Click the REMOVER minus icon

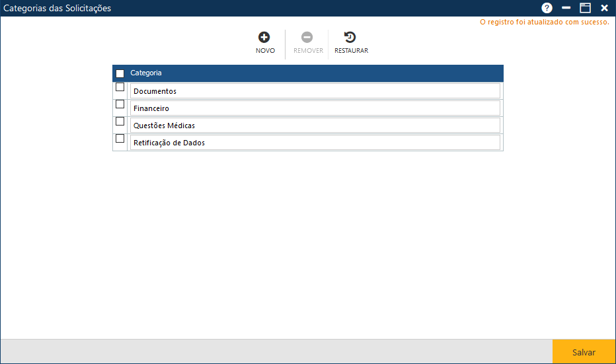307,38
